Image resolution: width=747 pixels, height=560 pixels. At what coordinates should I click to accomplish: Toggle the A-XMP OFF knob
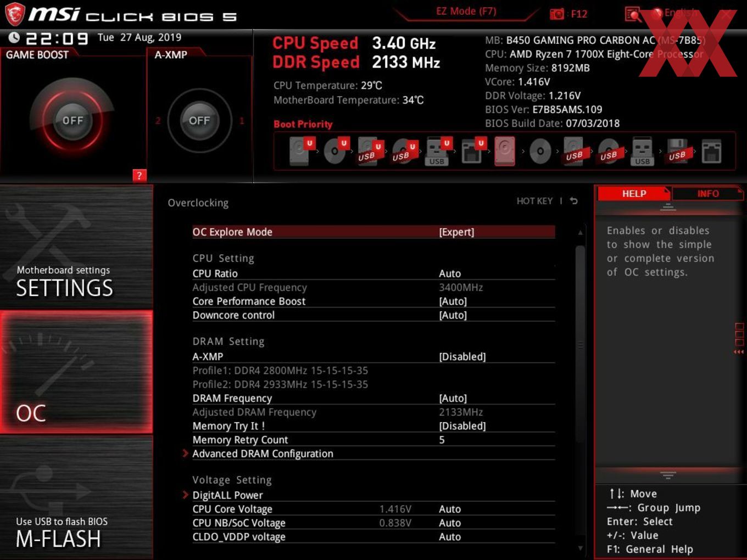[x=199, y=120]
